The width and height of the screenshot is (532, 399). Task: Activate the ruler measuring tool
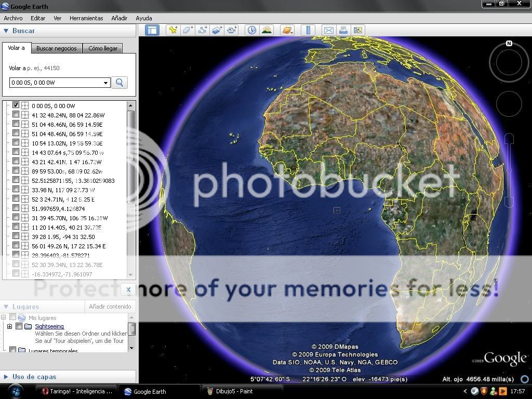point(308,30)
